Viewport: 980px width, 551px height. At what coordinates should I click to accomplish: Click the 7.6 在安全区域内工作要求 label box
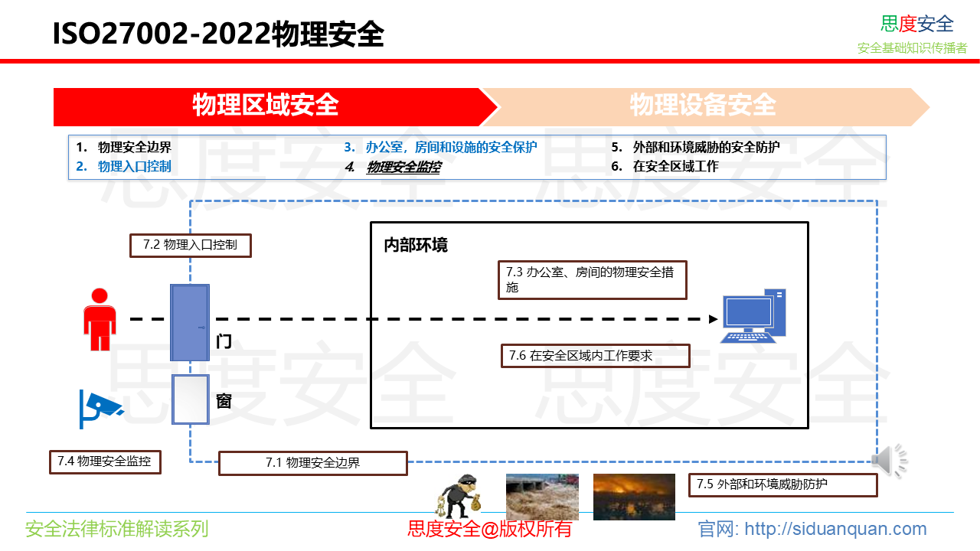click(595, 356)
